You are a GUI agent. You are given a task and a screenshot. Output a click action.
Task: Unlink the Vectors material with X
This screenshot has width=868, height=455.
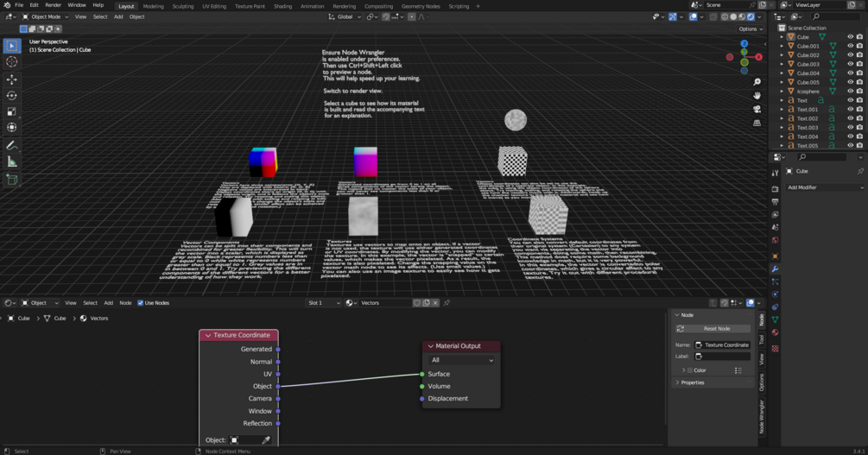coord(435,303)
